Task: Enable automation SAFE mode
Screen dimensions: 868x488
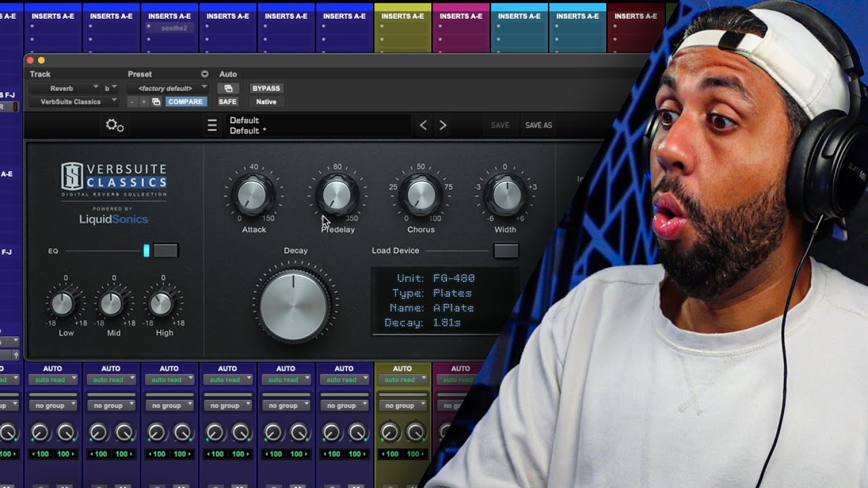Action: [x=228, y=102]
